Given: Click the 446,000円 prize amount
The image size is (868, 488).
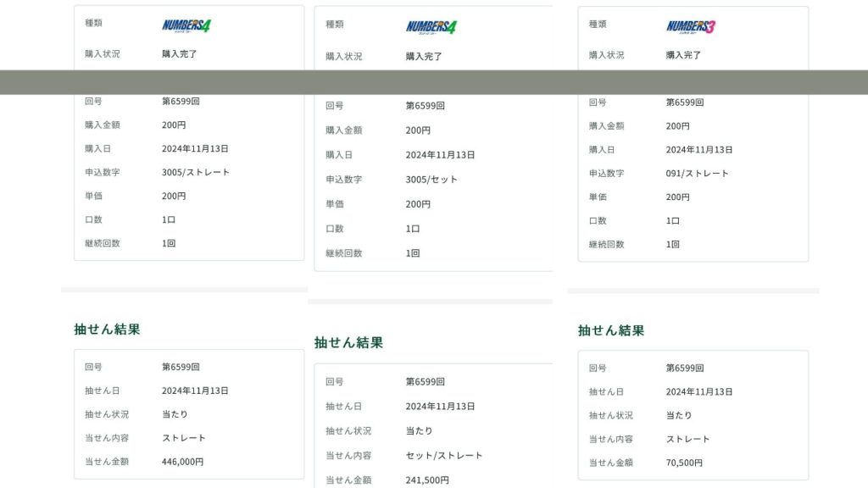Looking at the screenshot, I should (x=182, y=462).
